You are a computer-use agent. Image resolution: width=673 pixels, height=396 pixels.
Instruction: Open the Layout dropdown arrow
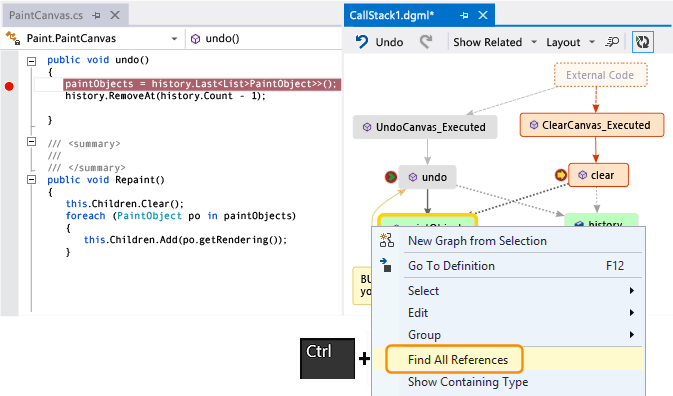tap(592, 42)
